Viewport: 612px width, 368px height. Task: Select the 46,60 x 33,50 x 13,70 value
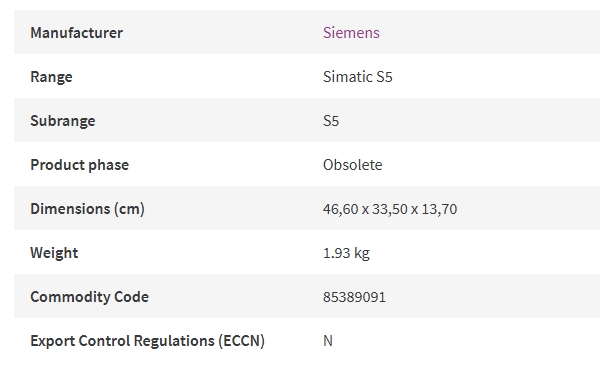point(390,209)
